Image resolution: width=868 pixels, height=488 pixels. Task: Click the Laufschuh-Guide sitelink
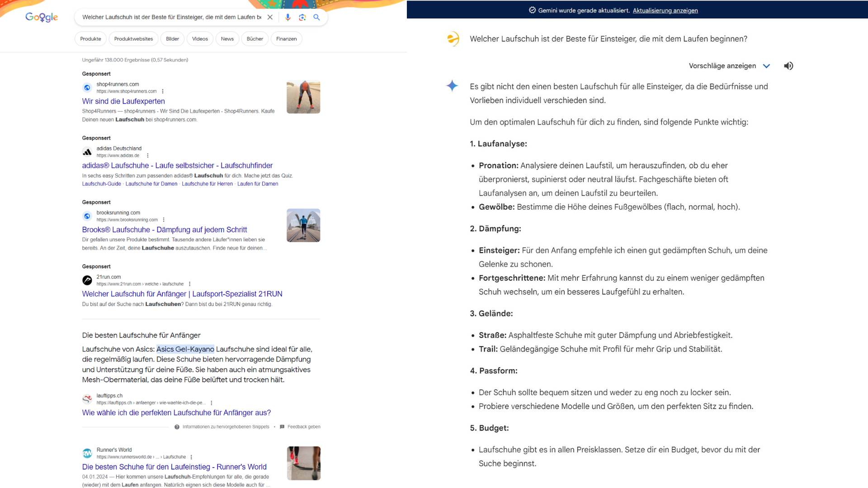(102, 184)
